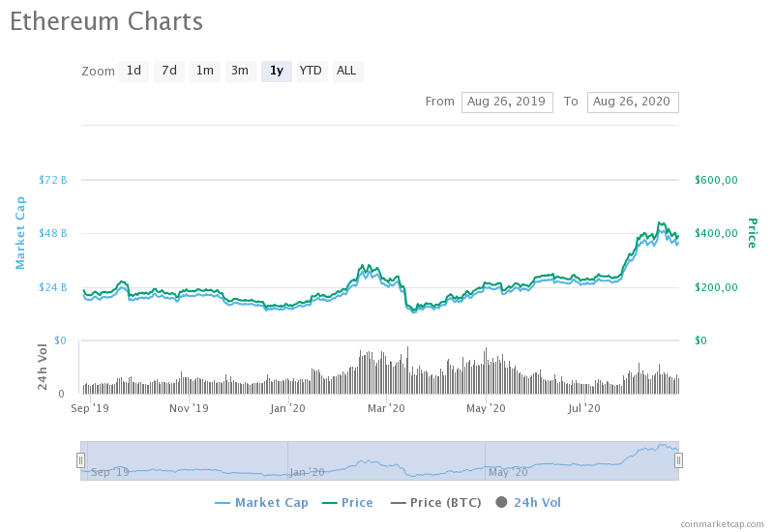Toggle Price (BTC) series in legend
The image size is (774, 532).
point(436,503)
